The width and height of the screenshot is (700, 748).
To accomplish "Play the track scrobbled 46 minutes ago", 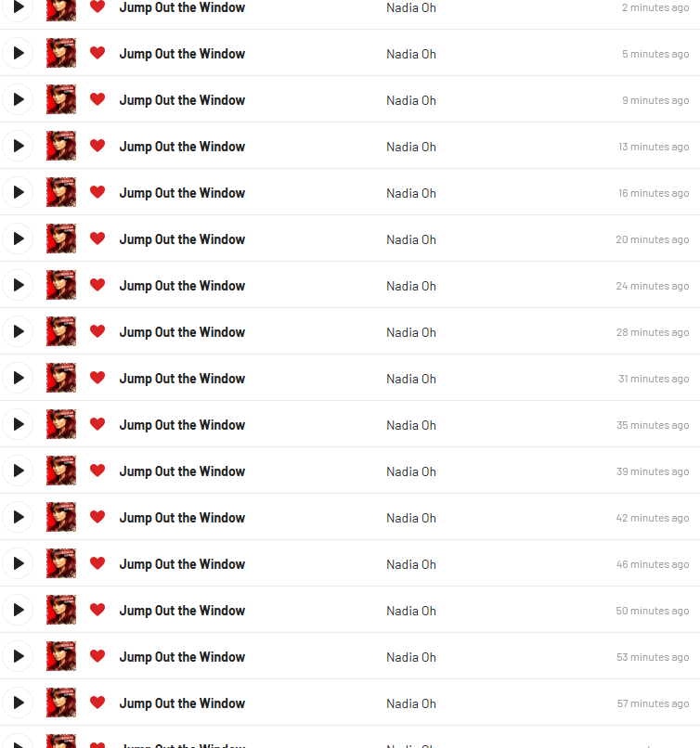I will click(19, 563).
